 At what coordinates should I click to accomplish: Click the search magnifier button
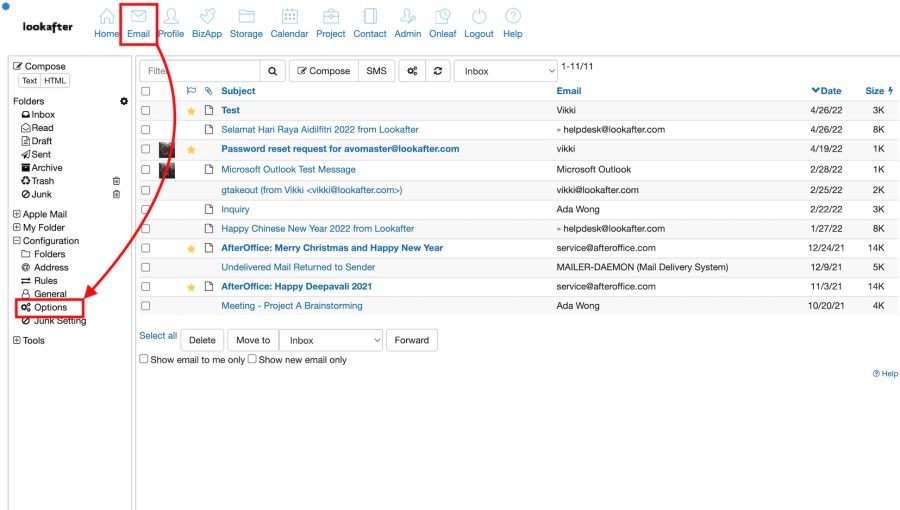pos(272,71)
